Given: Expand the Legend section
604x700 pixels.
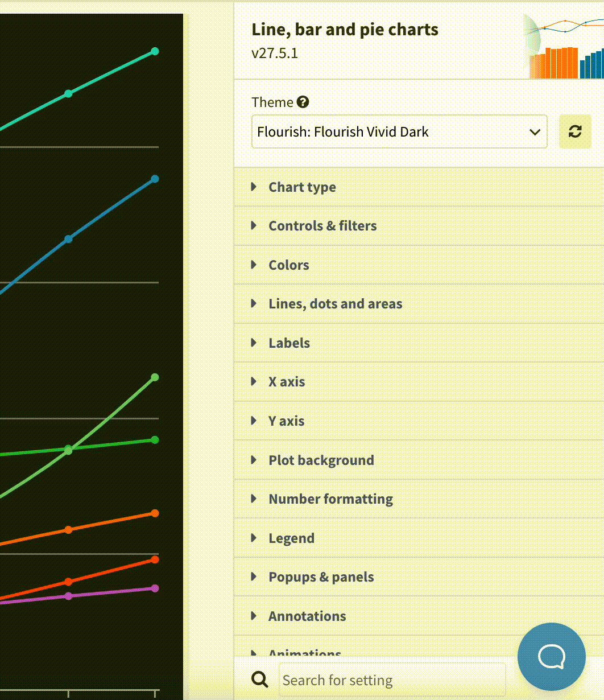Looking at the screenshot, I should tap(291, 538).
